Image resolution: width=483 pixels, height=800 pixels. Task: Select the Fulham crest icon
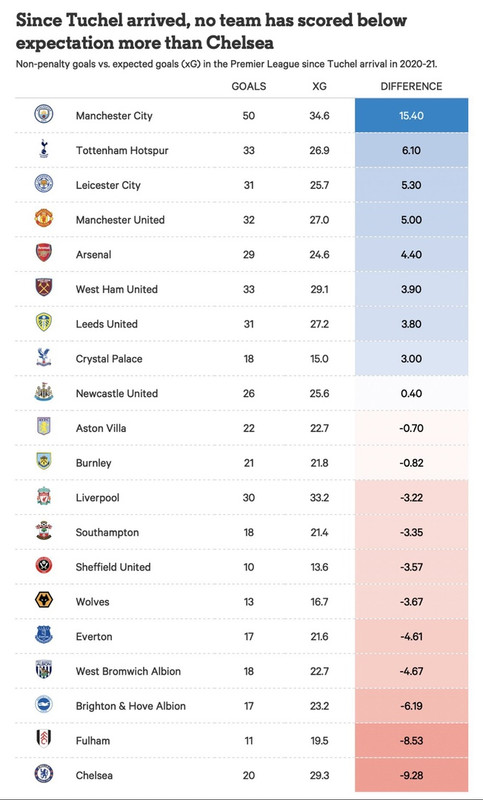[44, 738]
